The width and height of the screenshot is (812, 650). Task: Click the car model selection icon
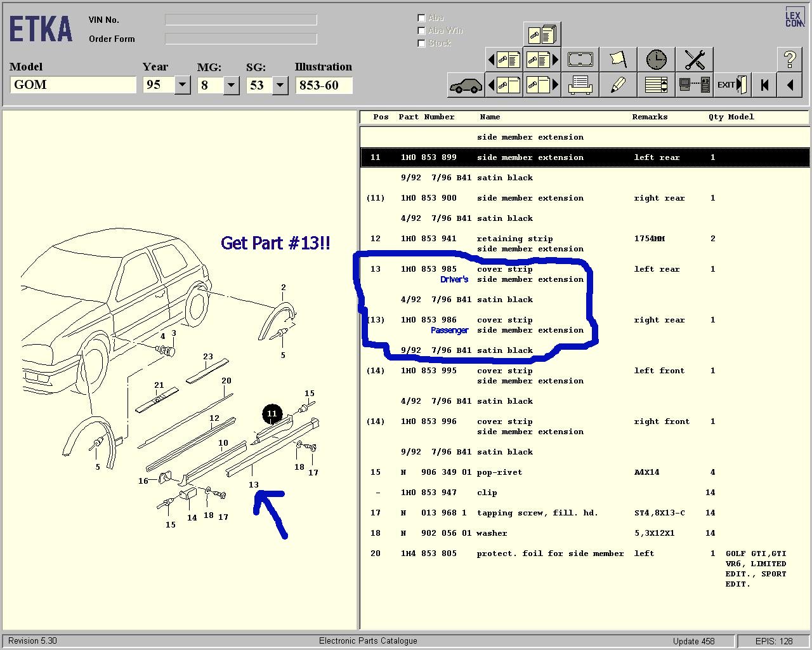tap(466, 85)
